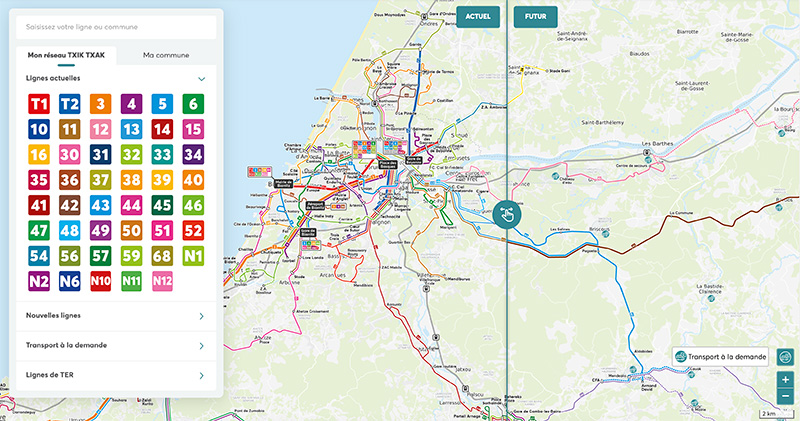The image size is (800, 421).
Task: Switch map view to FUTUR
Action: 536,16
